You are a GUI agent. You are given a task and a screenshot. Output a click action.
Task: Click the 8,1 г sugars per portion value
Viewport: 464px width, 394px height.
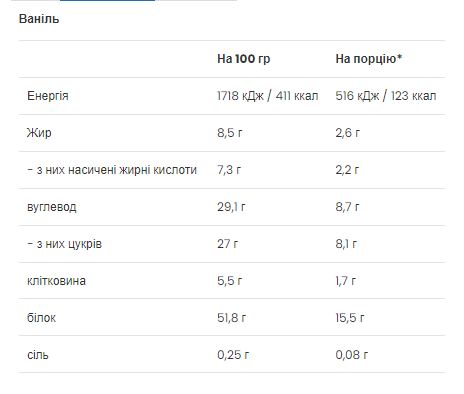[x=346, y=244]
